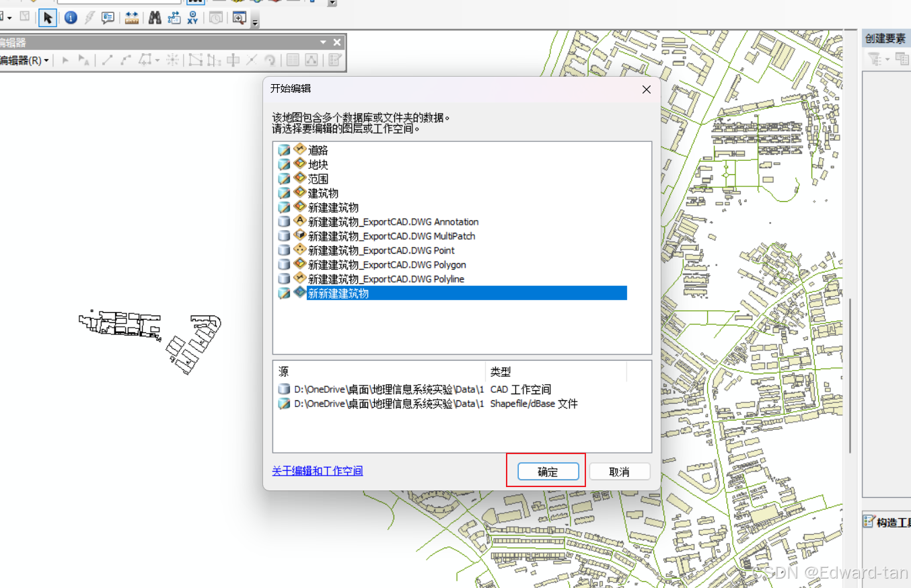
Task: Open the Measure ruler tool
Action: [132, 18]
